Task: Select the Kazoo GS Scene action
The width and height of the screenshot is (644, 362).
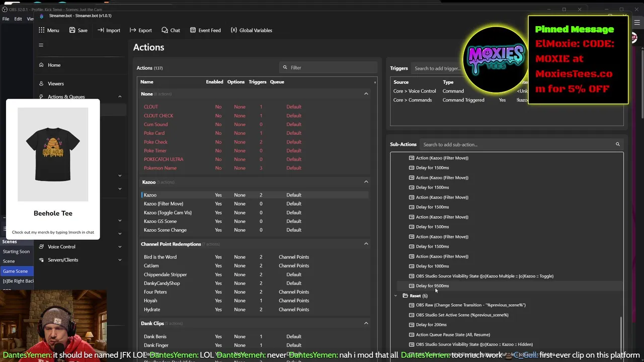Action: point(254,221)
